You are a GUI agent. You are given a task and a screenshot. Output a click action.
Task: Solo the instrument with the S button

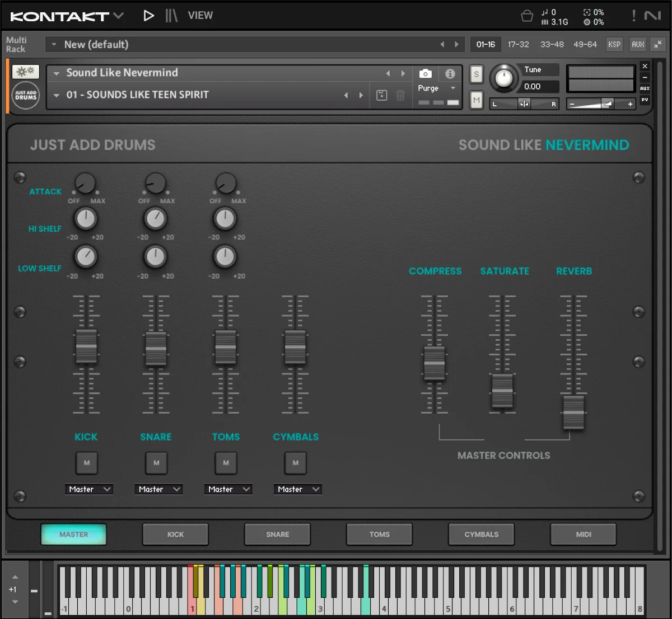(x=476, y=74)
